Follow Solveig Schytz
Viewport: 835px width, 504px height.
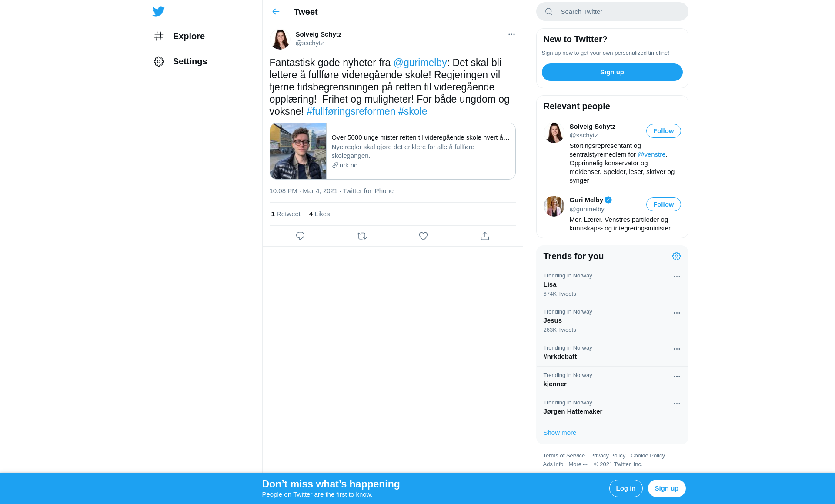(663, 131)
